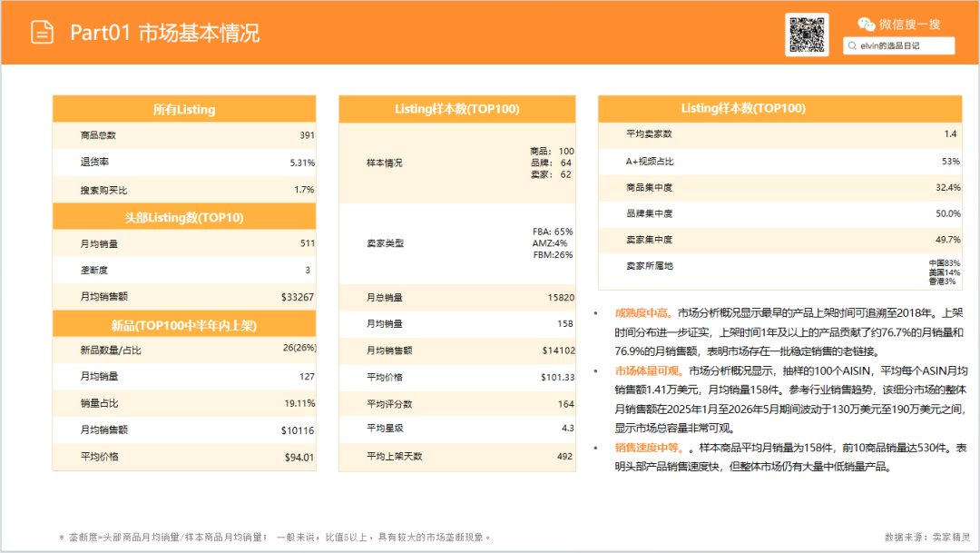
Task: Click the '中国83%' text
Action: [x=945, y=263]
